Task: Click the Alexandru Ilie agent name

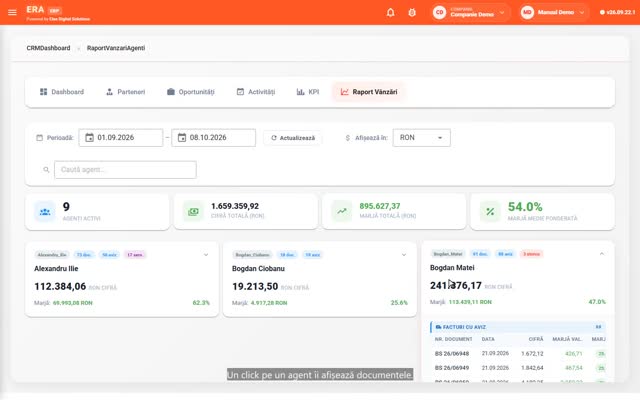Action: [56, 269]
